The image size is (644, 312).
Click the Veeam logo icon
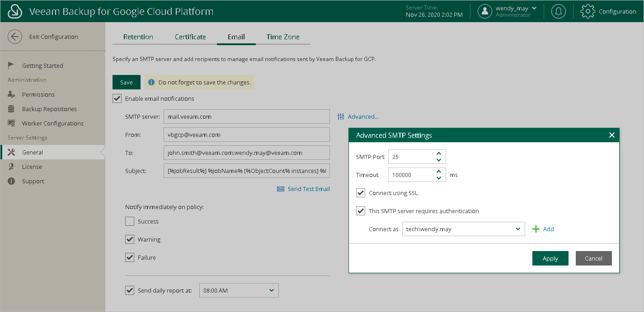click(x=15, y=11)
